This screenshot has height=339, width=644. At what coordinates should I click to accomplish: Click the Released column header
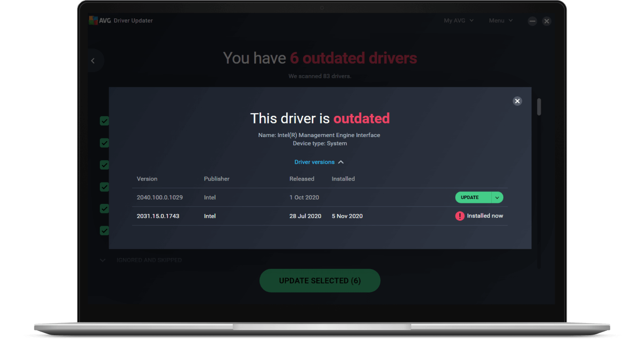302,178
